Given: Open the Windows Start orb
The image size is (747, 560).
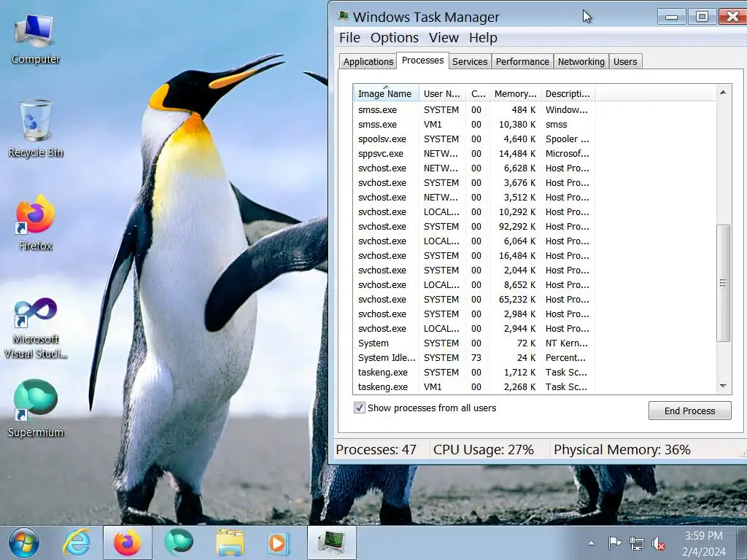Looking at the screenshot, I should (24, 542).
